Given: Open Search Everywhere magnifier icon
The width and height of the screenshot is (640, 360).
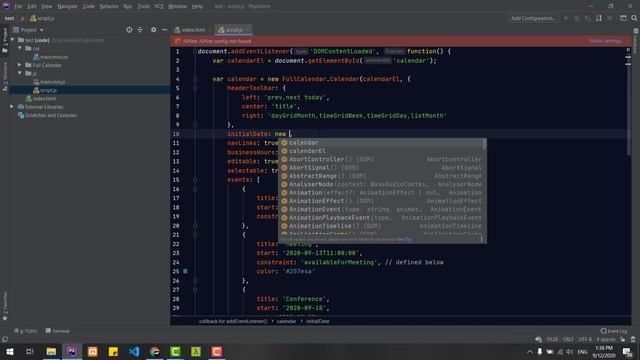Looking at the screenshot, I should pyautogui.click(x=634, y=18).
